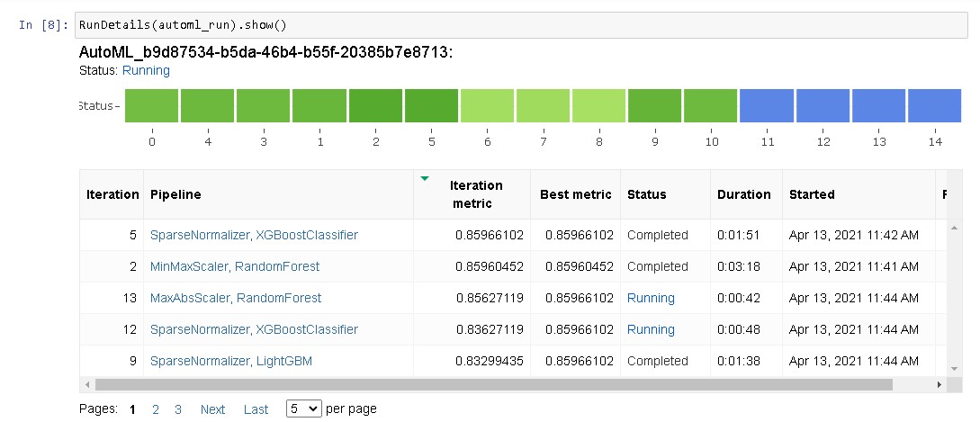Select the status block for iteration 2
Viewport: 980px width, 422px height.
[375, 105]
